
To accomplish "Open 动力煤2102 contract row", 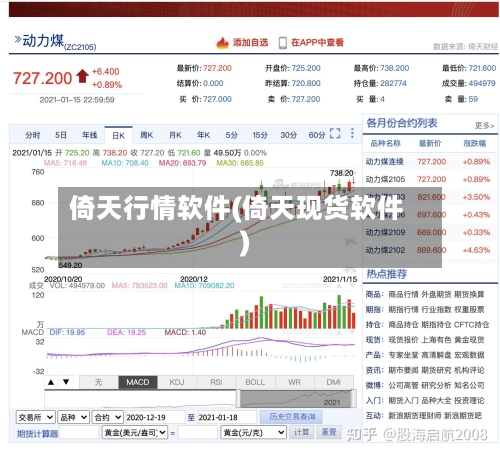I will (x=430, y=250).
